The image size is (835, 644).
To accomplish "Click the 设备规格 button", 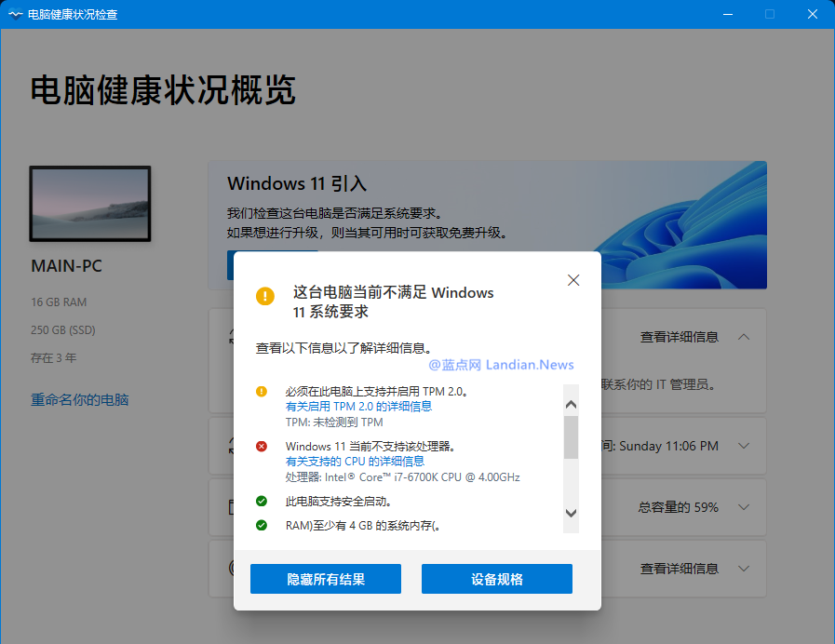I will 497,579.
